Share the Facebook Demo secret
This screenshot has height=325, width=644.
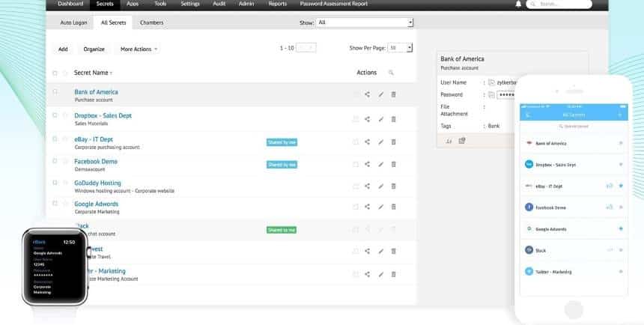tap(367, 164)
